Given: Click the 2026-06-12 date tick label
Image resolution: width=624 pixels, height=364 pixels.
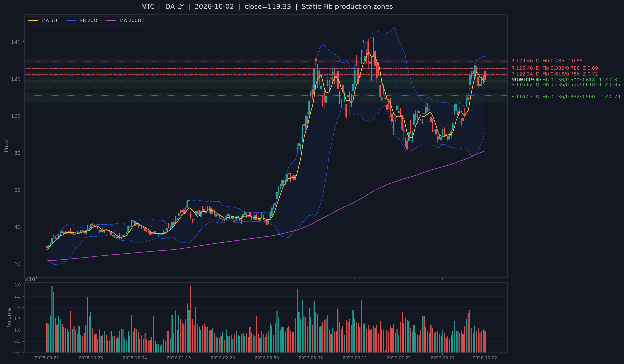Looking at the screenshot, I should (355, 358).
